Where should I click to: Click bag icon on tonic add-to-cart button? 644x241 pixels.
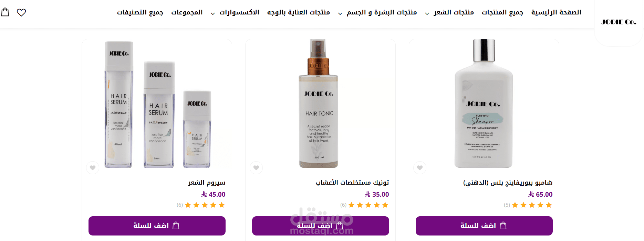pos(340,226)
